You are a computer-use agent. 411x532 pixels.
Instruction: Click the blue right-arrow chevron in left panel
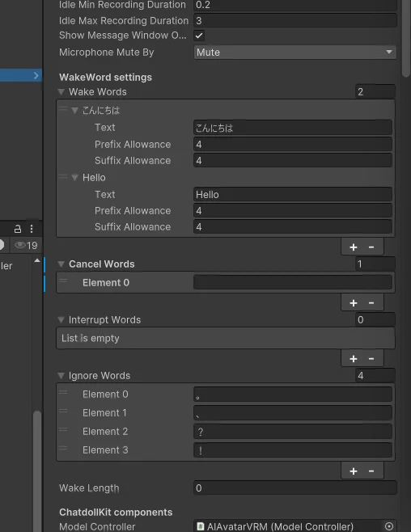pyautogui.click(x=36, y=76)
